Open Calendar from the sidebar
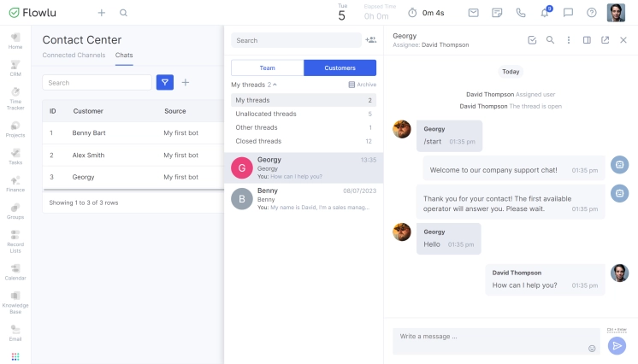This screenshot has height=364, width=638. click(15, 272)
